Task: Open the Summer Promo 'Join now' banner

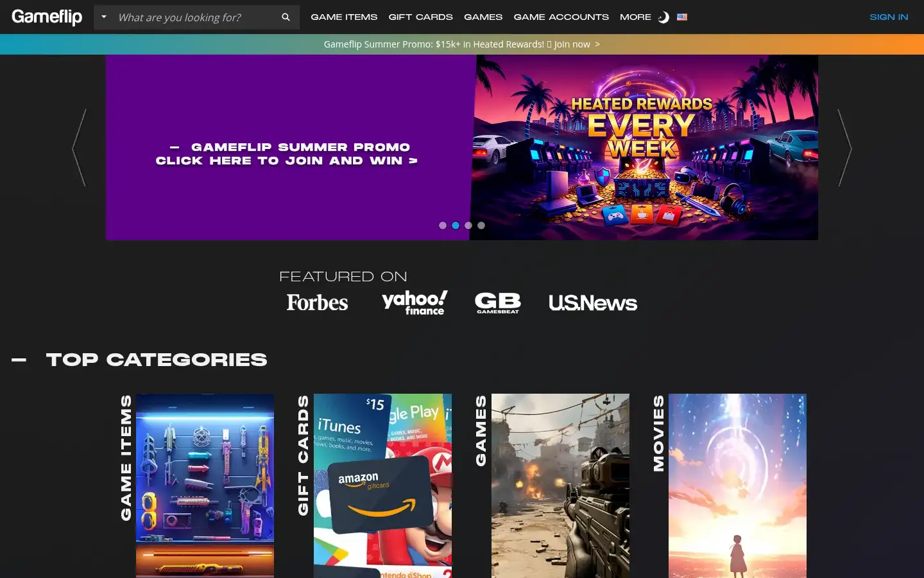Action: (x=462, y=44)
